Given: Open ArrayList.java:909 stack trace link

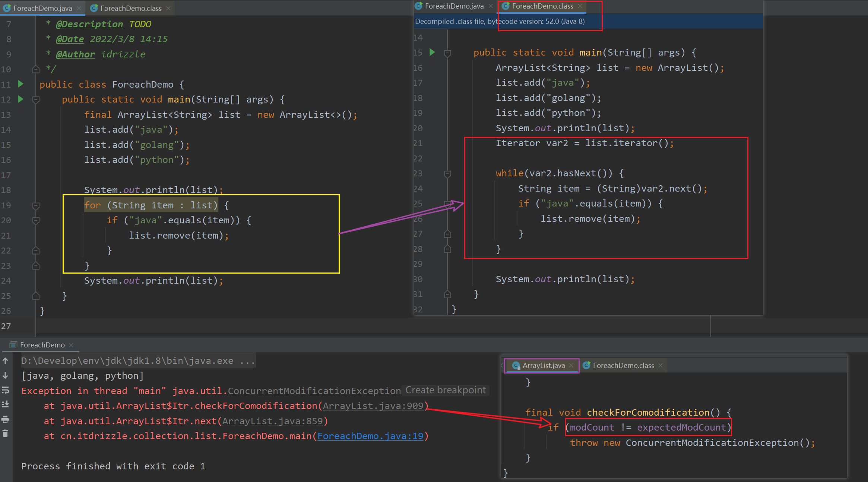Looking at the screenshot, I should [x=373, y=406].
